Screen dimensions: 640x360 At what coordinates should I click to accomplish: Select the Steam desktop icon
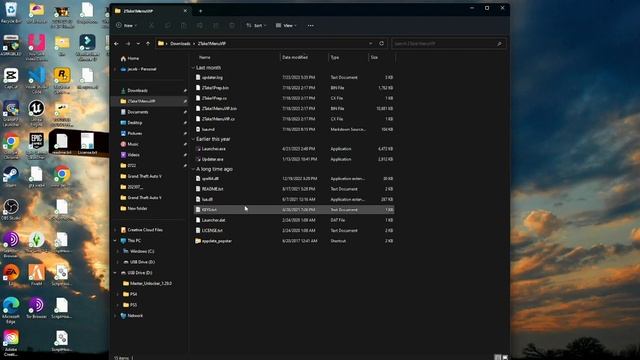point(11,177)
